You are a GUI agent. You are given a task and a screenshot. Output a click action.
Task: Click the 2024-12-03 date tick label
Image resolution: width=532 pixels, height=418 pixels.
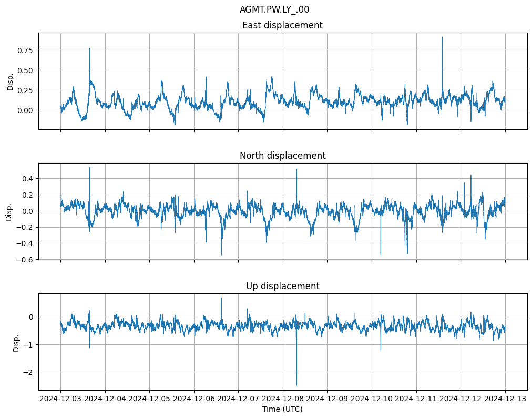click(60, 399)
